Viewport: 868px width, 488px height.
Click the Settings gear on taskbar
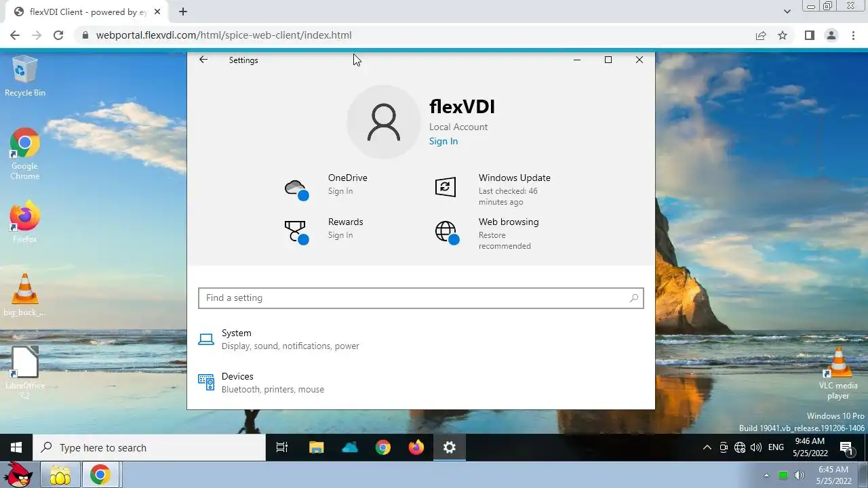pyautogui.click(x=450, y=447)
